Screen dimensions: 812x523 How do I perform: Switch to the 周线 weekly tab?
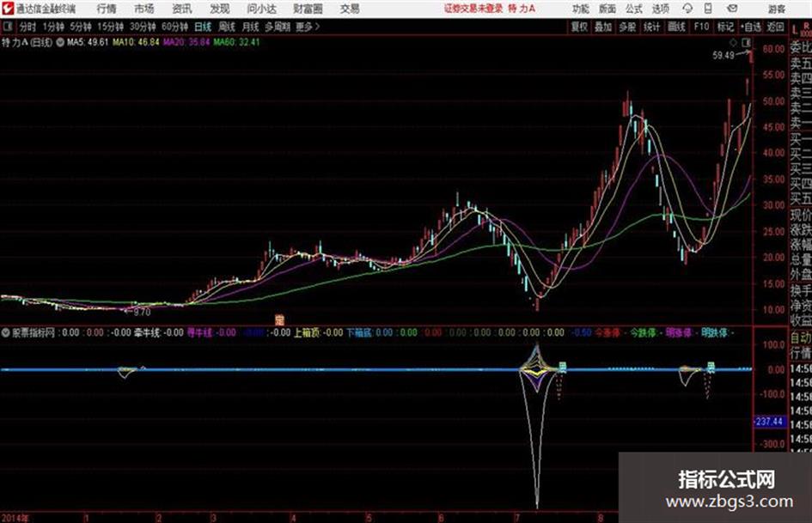click(x=227, y=27)
